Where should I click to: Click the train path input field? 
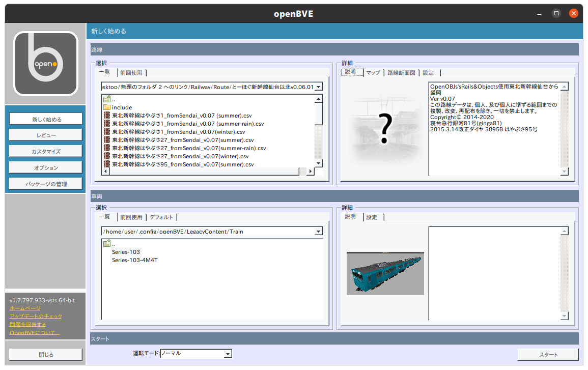(208, 231)
